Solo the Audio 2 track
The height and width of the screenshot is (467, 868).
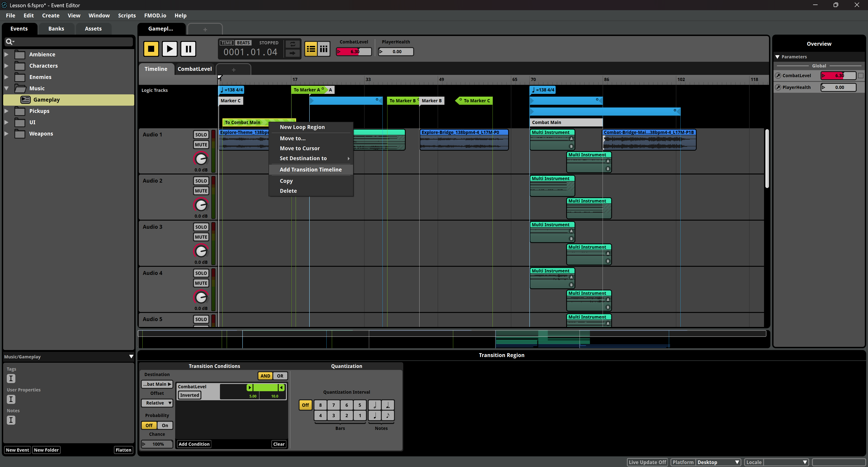click(x=201, y=181)
